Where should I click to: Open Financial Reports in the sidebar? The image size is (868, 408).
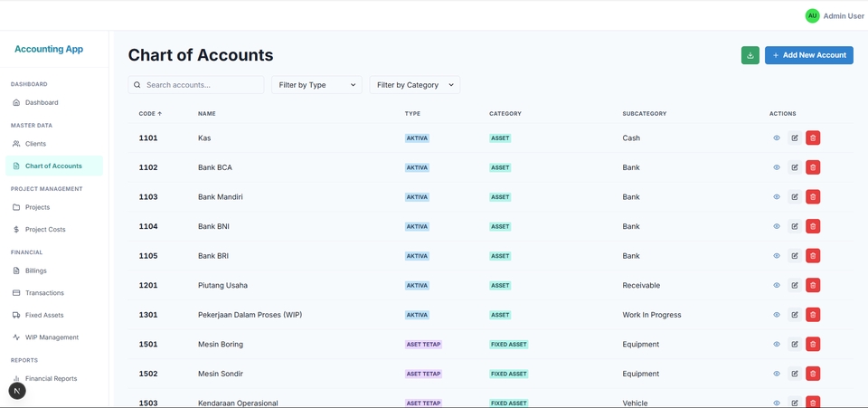[x=54, y=379]
